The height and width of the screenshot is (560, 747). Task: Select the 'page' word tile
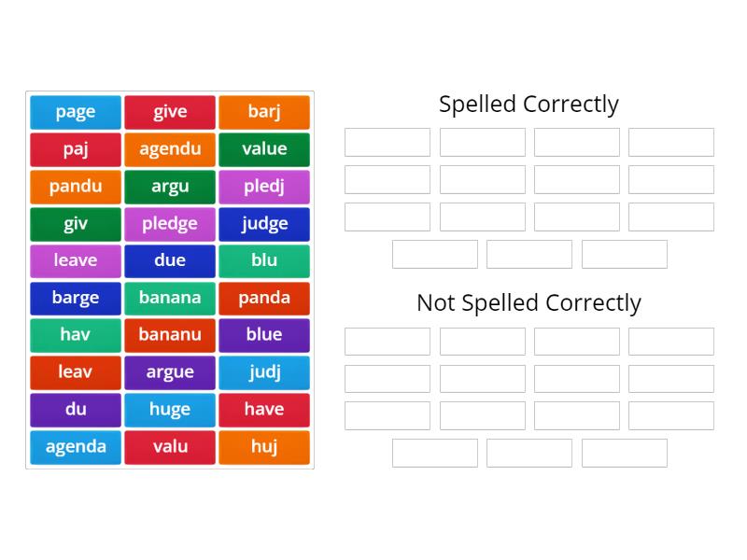pyautogui.click(x=75, y=112)
